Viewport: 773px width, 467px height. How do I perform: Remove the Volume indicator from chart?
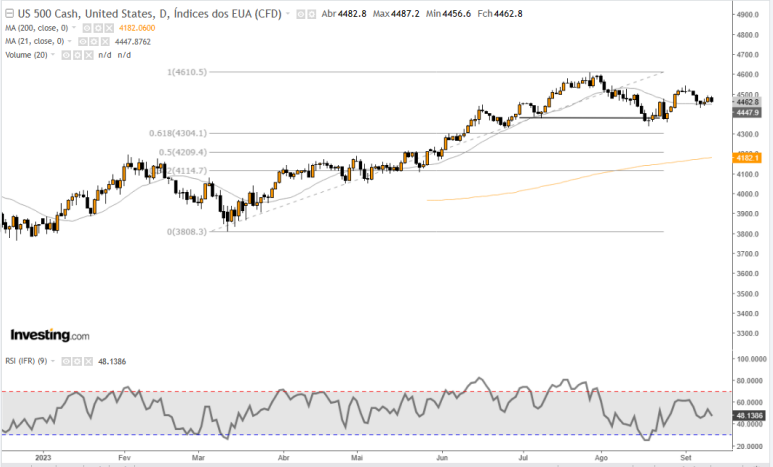[88, 55]
